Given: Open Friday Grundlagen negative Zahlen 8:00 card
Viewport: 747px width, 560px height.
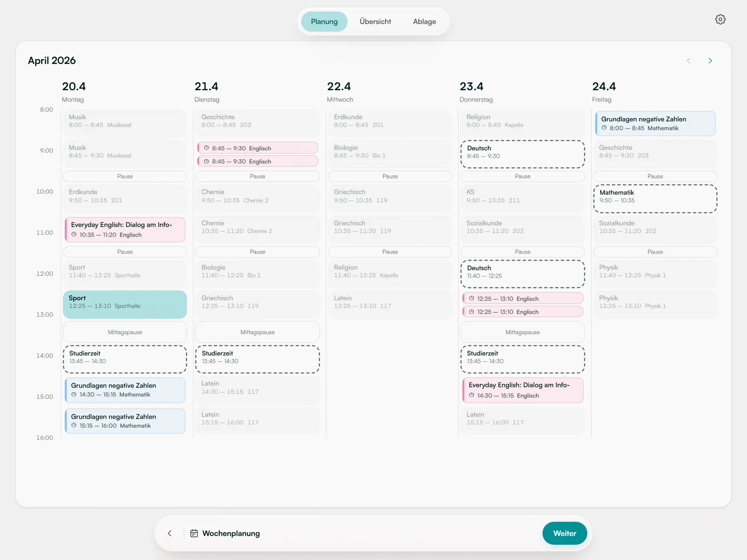Looking at the screenshot, I should [655, 123].
